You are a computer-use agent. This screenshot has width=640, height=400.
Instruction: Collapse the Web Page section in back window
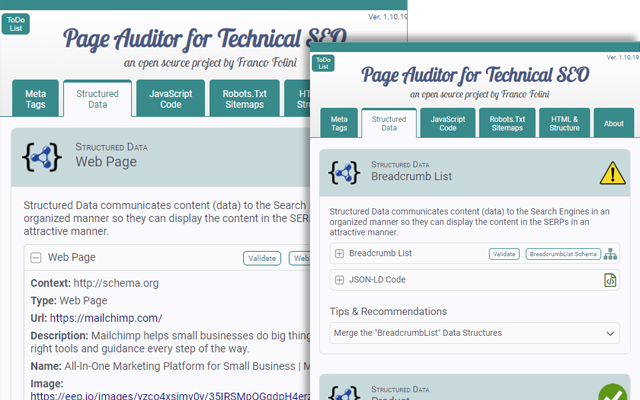36,258
